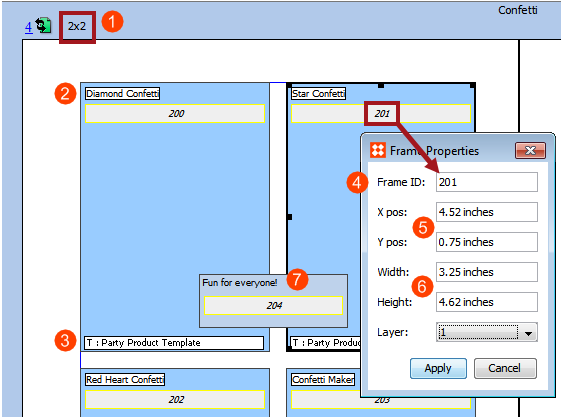Select the frame numbered 200
Screen dimensions: 561x417
click(175, 113)
